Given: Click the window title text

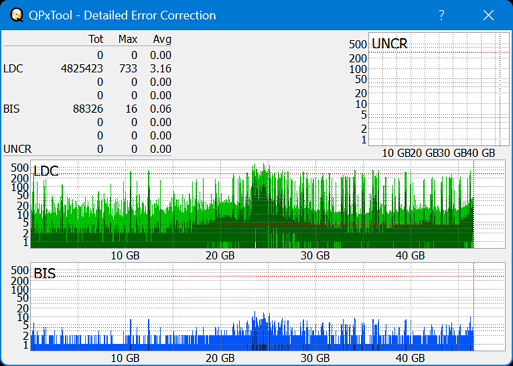Looking at the screenshot, I should tap(122, 15).
